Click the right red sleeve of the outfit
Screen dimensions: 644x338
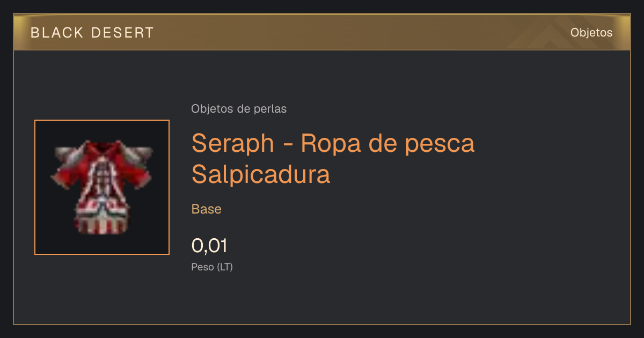click(141, 173)
